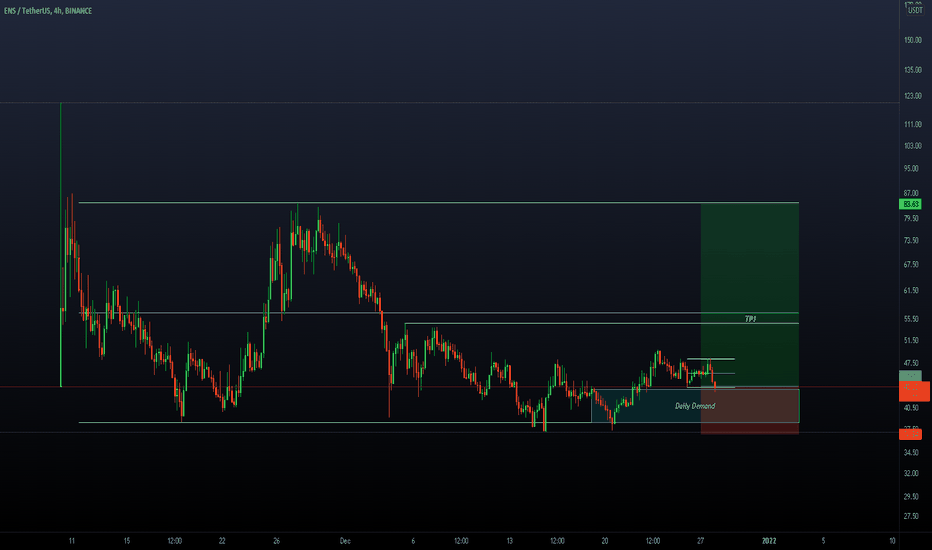Click the 55.50 price axis label
Image resolution: width=932 pixels, height=550 pixels.
click(x=911, y=319)
